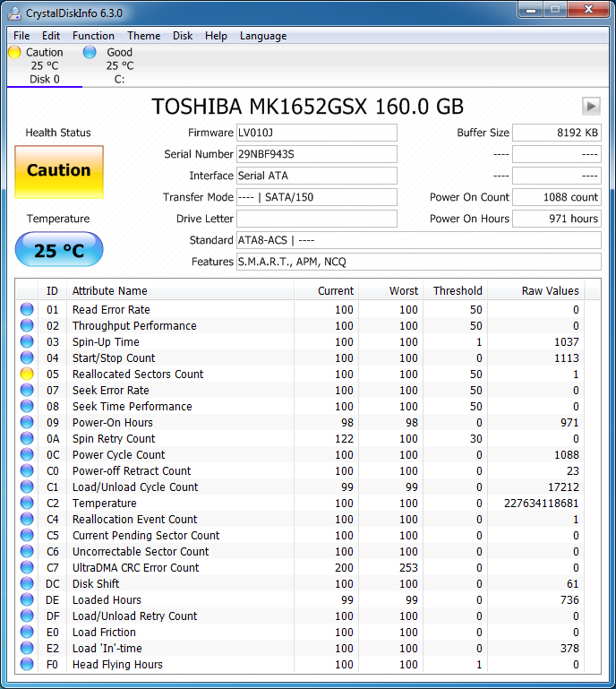Click blue status icon for Throughput Performance
This screenshot has width=616, height=689.
click(27, 325)
